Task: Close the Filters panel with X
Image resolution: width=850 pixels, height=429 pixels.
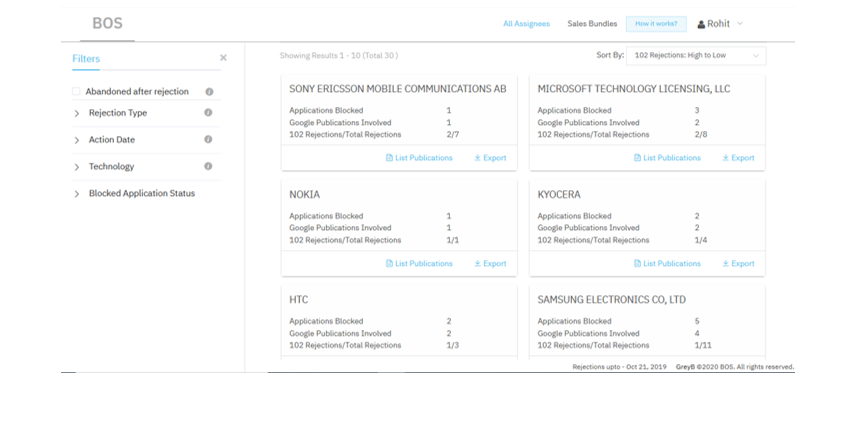Action: pos(223,58)
